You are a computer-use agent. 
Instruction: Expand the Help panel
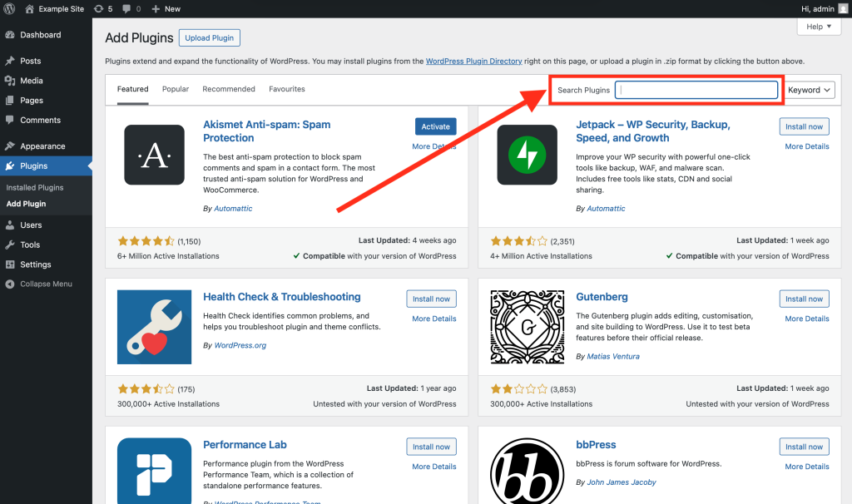tap(819, 27)
